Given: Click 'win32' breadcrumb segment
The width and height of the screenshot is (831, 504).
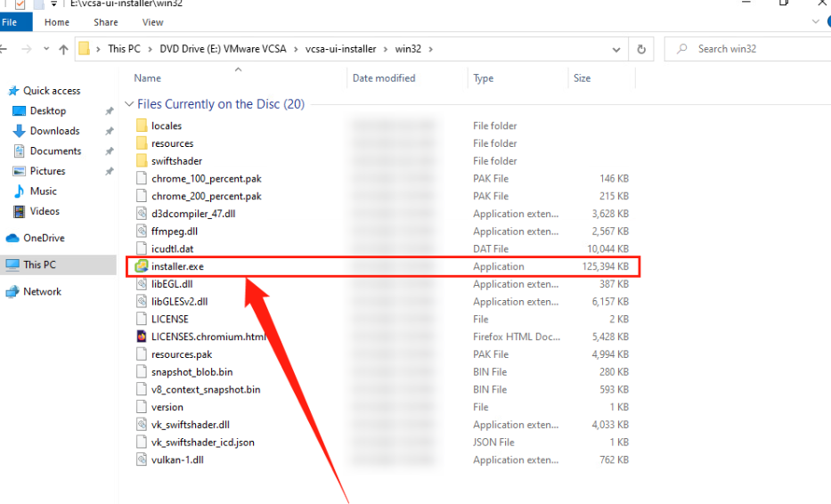Looking at the screenshot, I should pyautogui.click(x=408, y=49).
